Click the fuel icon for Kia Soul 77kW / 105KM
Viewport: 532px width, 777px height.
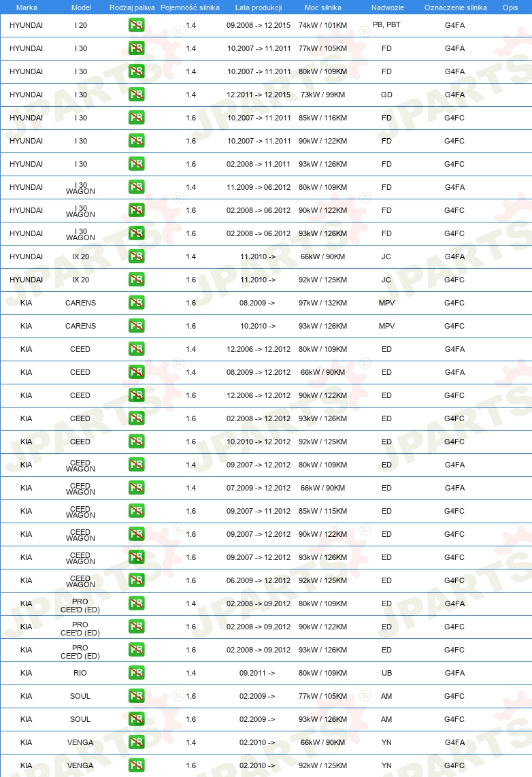(x=136, y=696)
